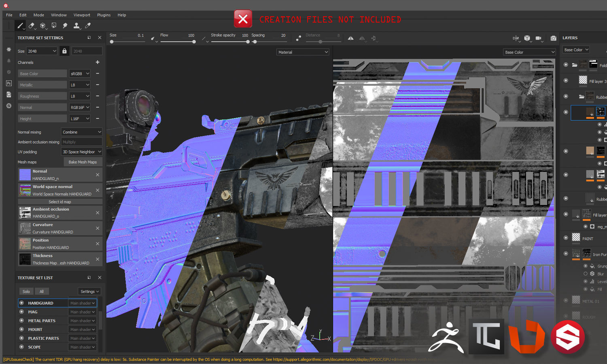The width and height of the screenshot is (607, 364).
Task: Open the File menu
Action: [9, 15]
